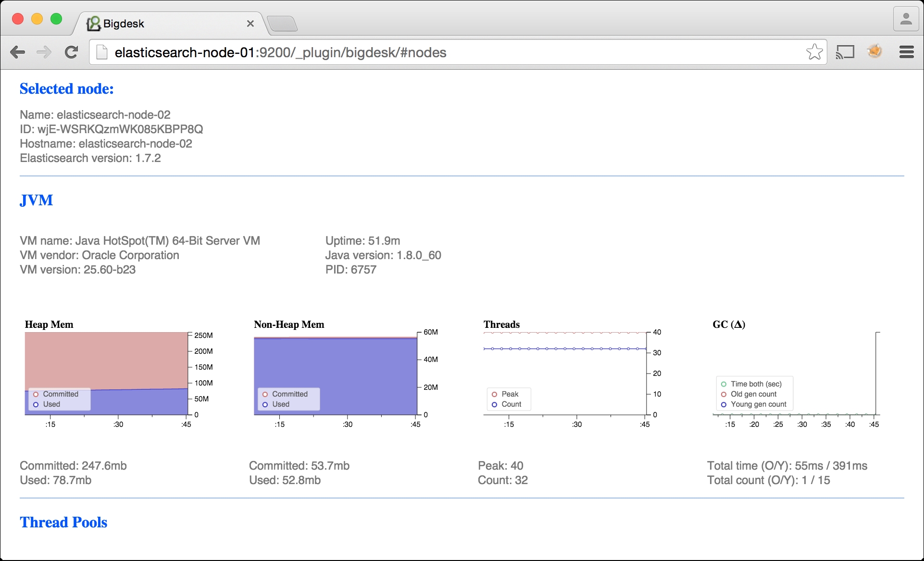
Task: Bookmark page with the star icon
Action: [814, 52]
